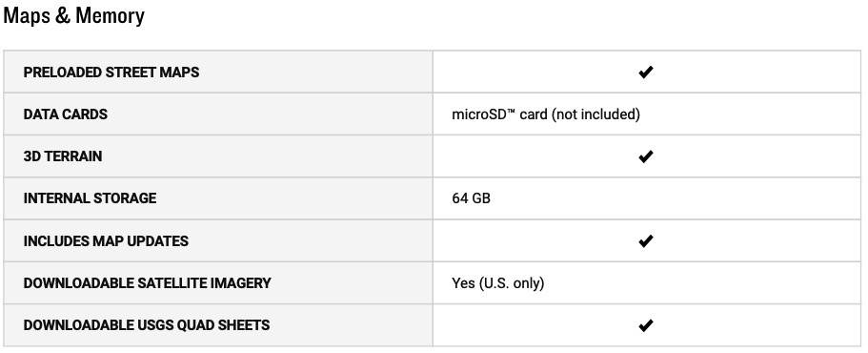Select the microSD card (not included) text

[546, 114]
